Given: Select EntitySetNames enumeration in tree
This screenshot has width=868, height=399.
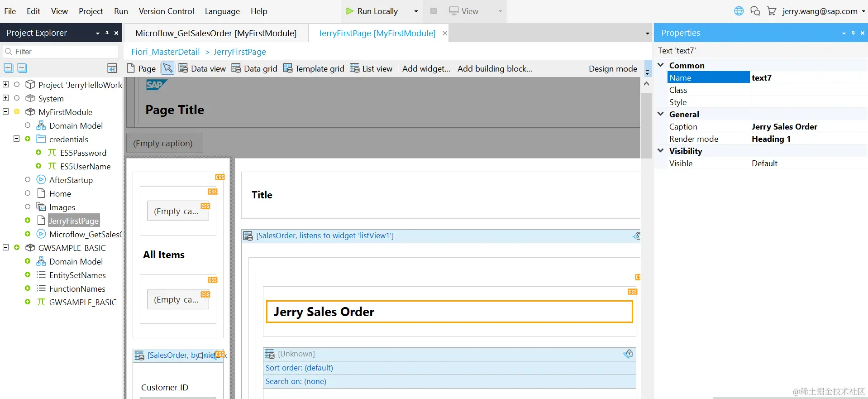Looking at the screenshot, I should [77, 275].
